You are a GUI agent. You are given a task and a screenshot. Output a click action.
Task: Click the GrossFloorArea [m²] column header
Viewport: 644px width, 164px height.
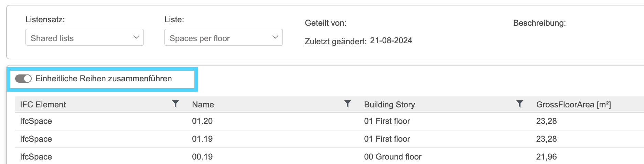tap(573, 105)
